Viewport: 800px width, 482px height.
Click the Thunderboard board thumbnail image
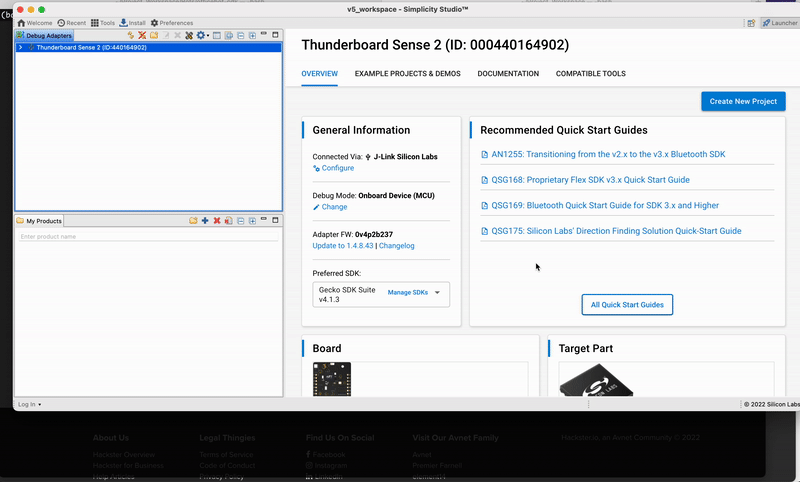click(332, 379)
